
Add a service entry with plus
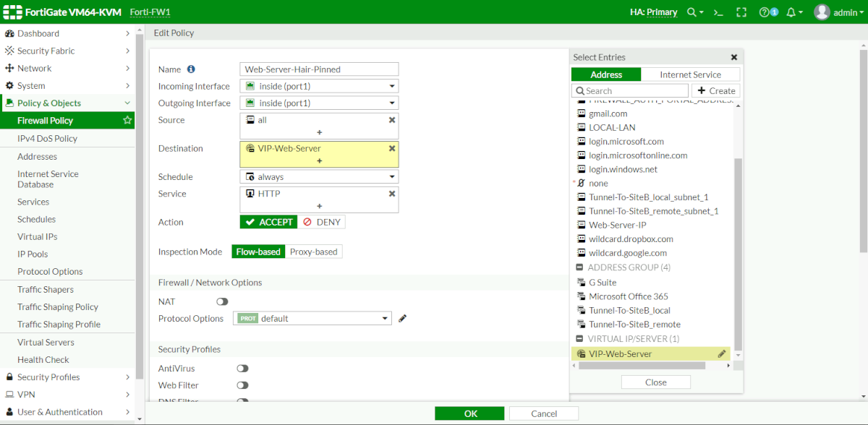319,206
